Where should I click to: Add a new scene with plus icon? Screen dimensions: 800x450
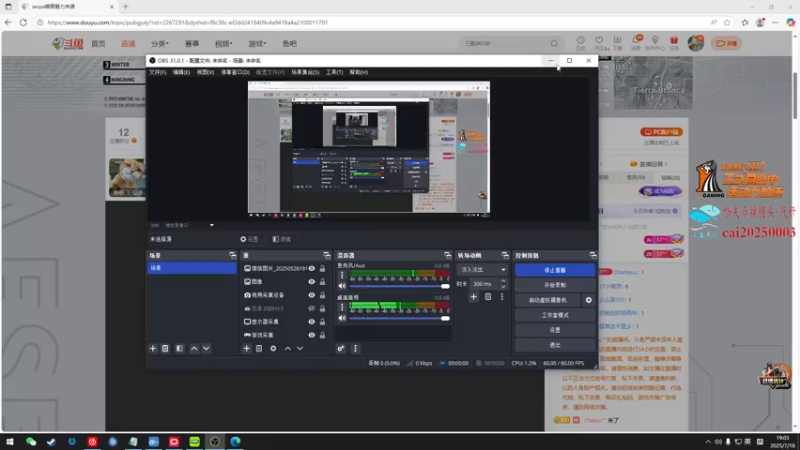click(x=153, y=348)
